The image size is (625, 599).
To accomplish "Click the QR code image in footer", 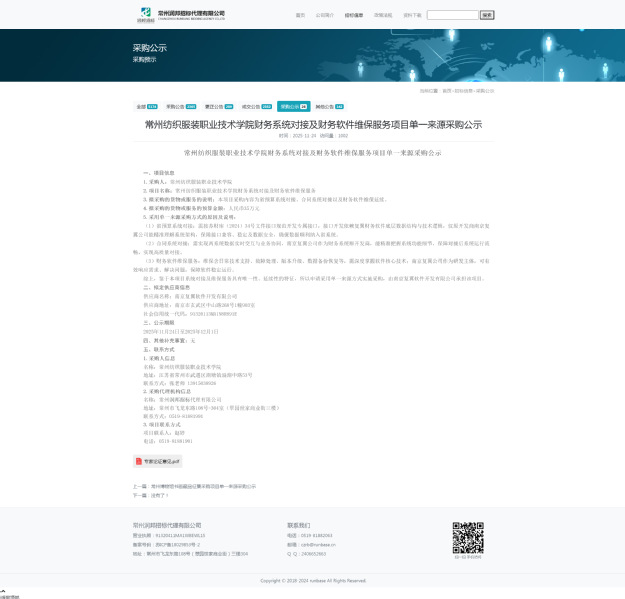I will point(467,538).
